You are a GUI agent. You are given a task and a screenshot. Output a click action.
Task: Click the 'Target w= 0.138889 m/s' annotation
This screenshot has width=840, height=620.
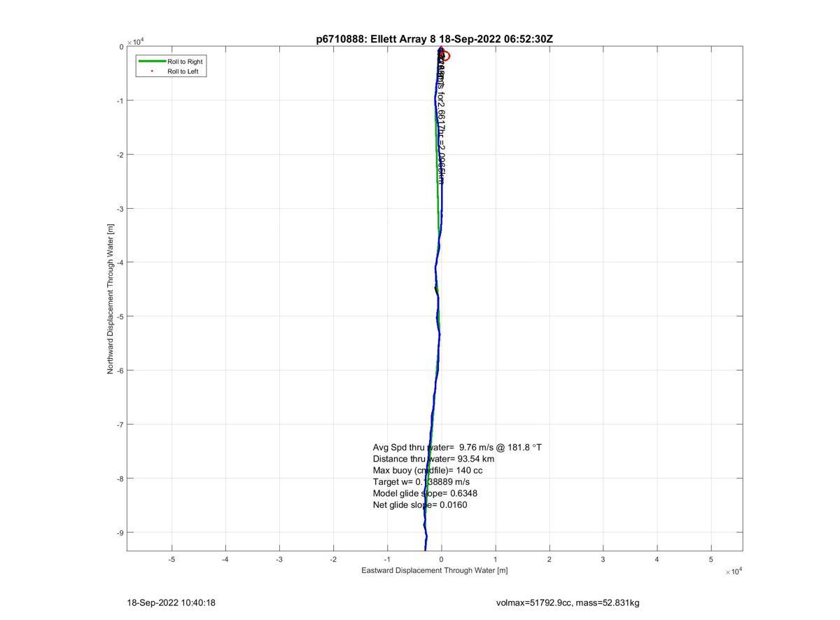(421, 482)
